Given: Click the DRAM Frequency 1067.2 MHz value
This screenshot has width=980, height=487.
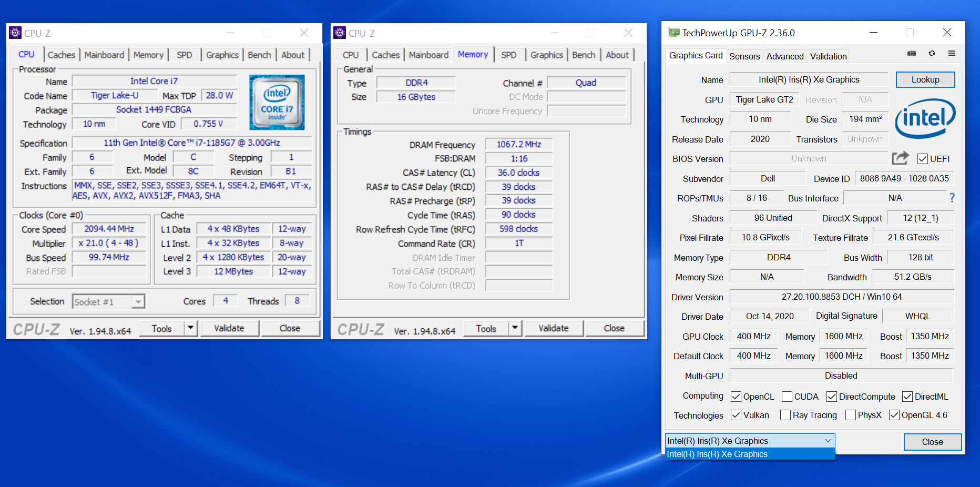Looking at the screenshot, I should point(519,144).
